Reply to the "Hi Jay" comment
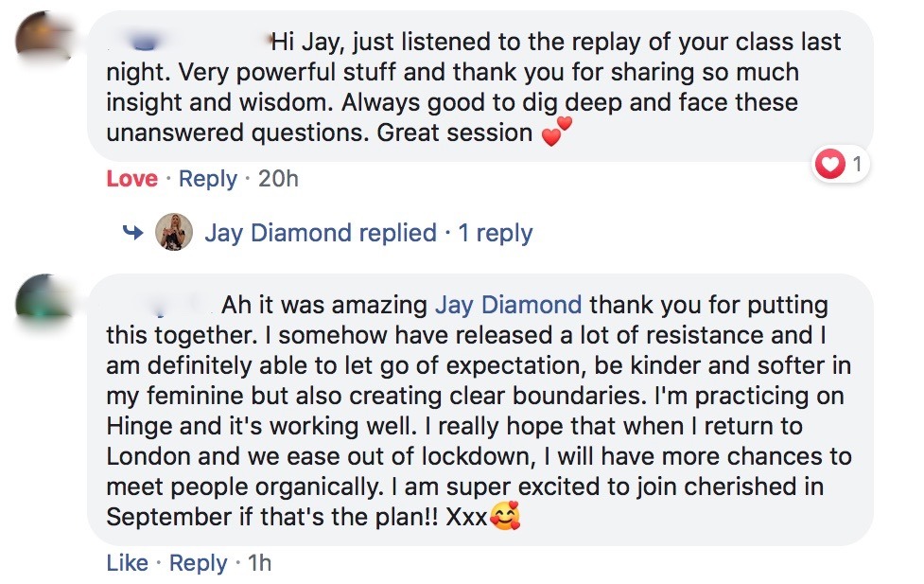The width and height of the screenshot is (924, 584). [x=208, y=178]
